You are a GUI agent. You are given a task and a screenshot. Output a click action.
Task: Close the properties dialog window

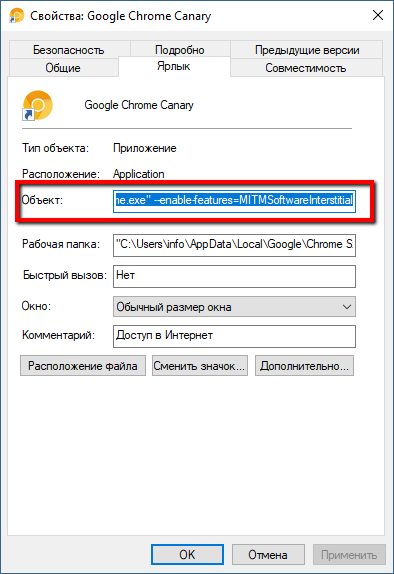point(378,15)
